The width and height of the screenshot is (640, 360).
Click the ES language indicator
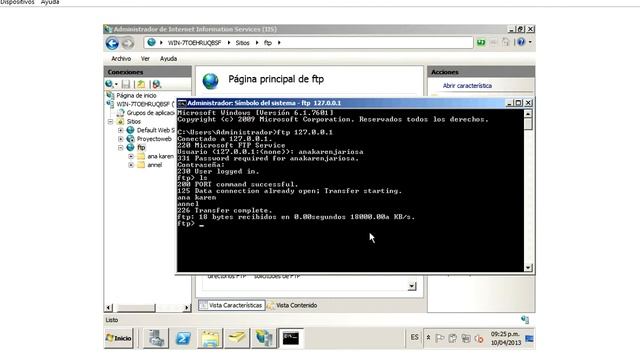[x=414, y=338]
